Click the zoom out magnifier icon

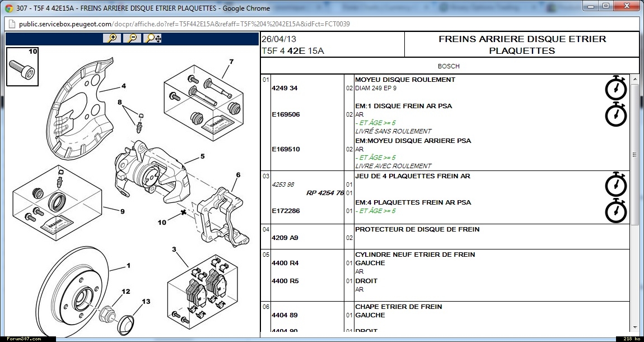click(x=132, y=38)
